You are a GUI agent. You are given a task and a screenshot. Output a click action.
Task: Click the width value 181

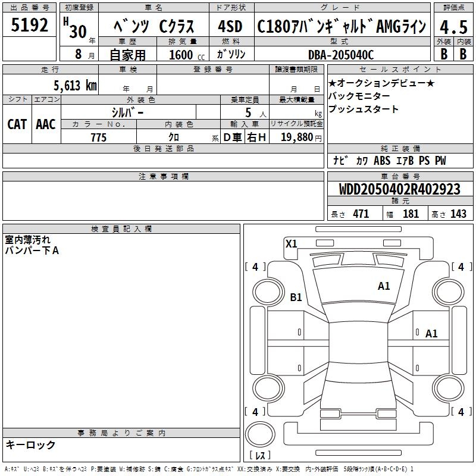[411, 214]
